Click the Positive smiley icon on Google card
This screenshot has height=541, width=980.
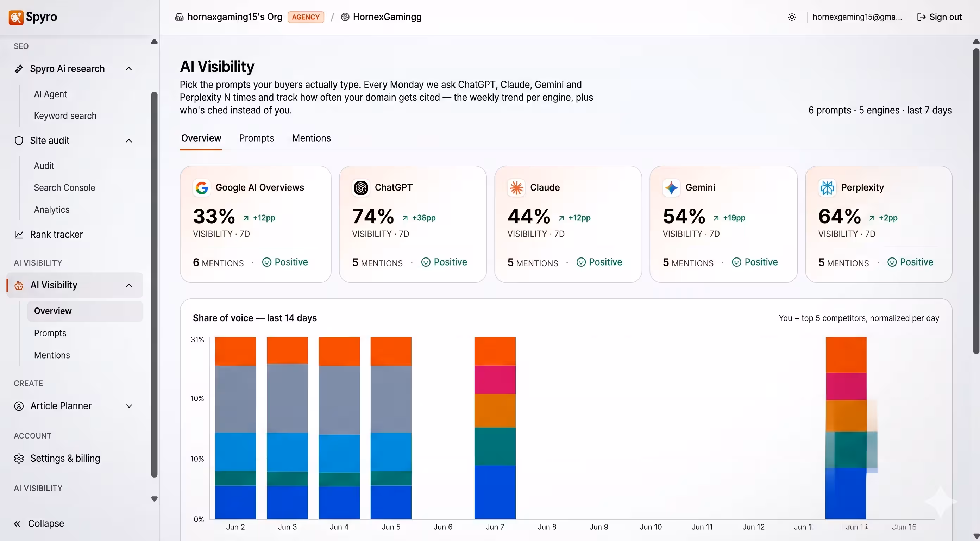(x=267, y=262)
